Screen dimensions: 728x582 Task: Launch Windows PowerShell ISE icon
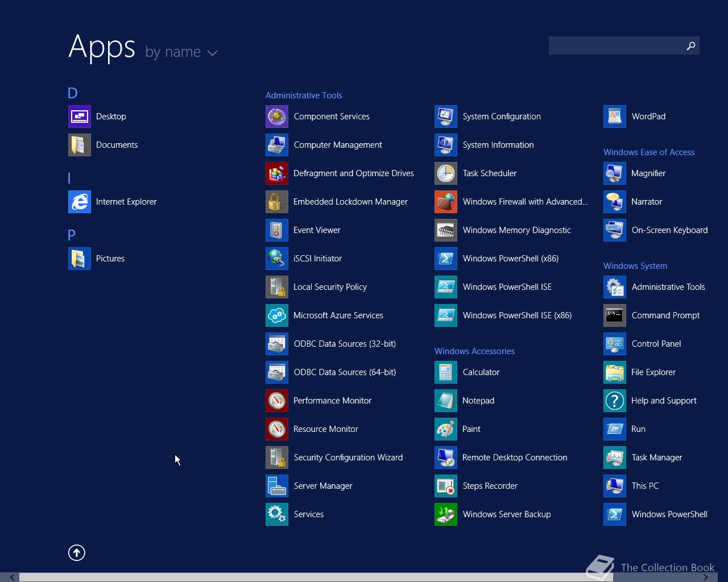pyautogui.click(x=446, y=287)
